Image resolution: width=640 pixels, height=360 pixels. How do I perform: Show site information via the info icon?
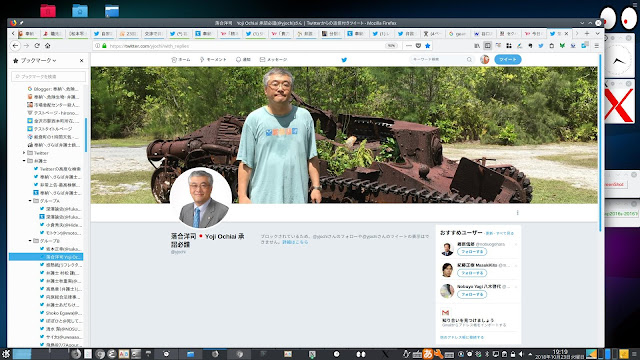click(98, 46)
